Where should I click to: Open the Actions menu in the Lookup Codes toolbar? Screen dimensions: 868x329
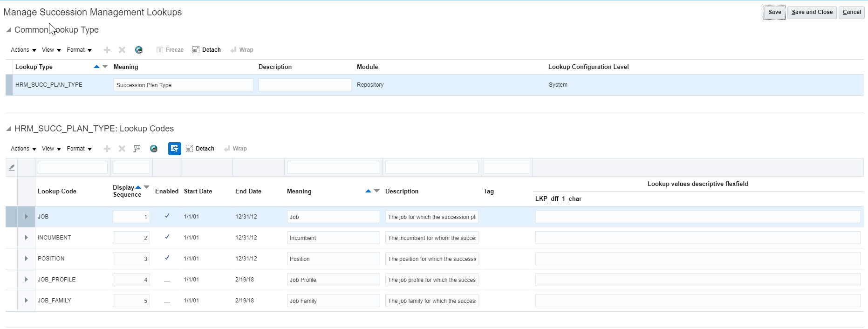click(23, 149)
